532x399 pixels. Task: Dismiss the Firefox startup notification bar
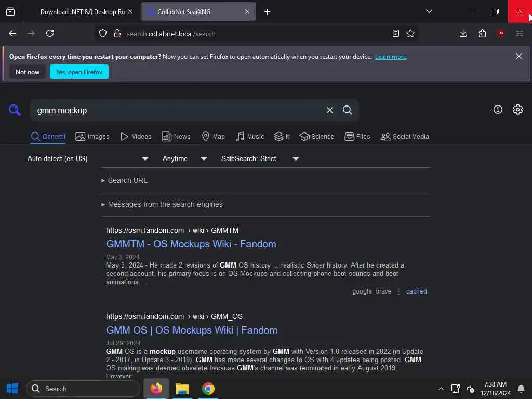519,56
